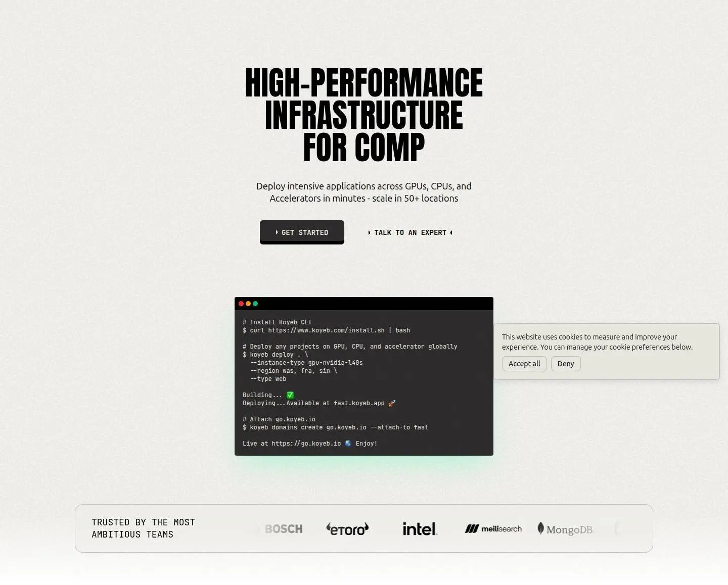Click the Meilisearch logo
Image resolution: width=728 pixels, height=585 pixels.
point(493,529)
